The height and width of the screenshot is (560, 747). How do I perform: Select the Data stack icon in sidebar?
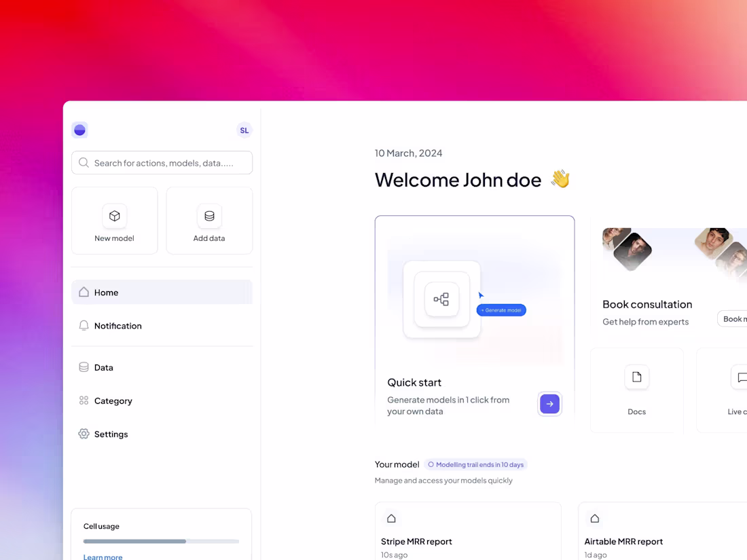pyautogui.click(x=83, y=367)
